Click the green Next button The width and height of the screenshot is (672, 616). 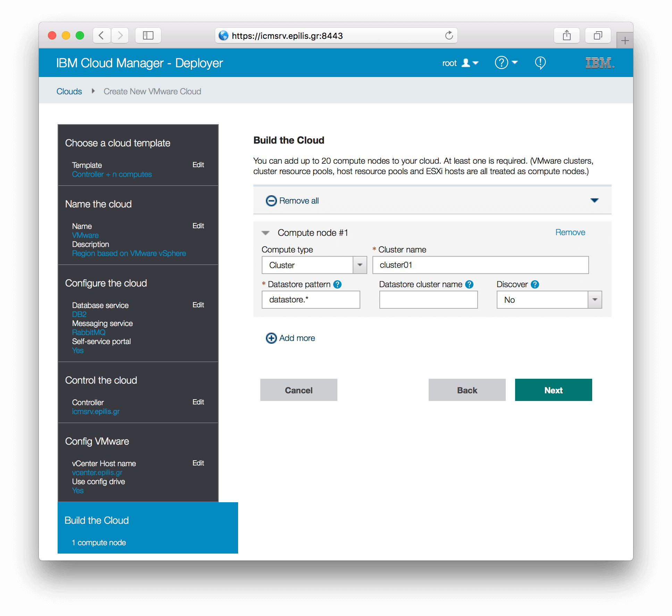click(x=553, y=390)
